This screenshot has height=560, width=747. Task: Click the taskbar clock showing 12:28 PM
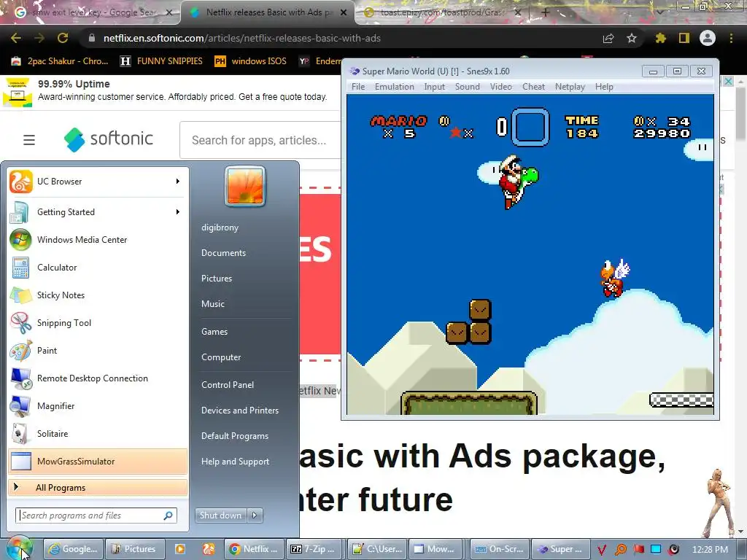[x=710, y=550]
